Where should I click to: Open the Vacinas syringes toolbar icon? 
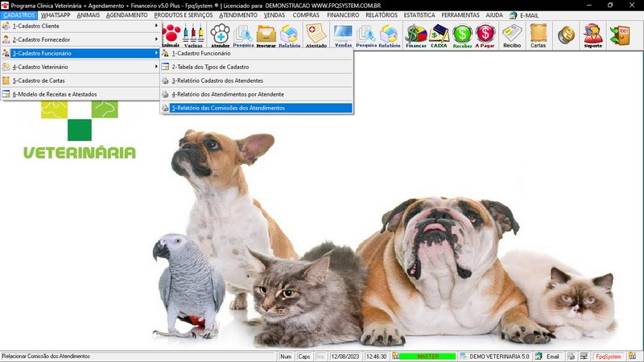[193, 35]
